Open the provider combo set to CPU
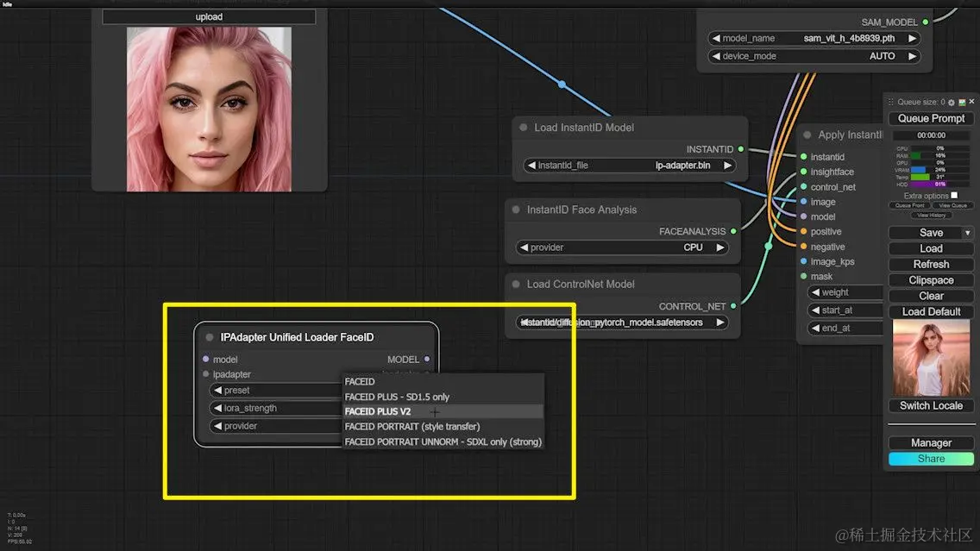This screenshot has width=980, height=551. 621,247
